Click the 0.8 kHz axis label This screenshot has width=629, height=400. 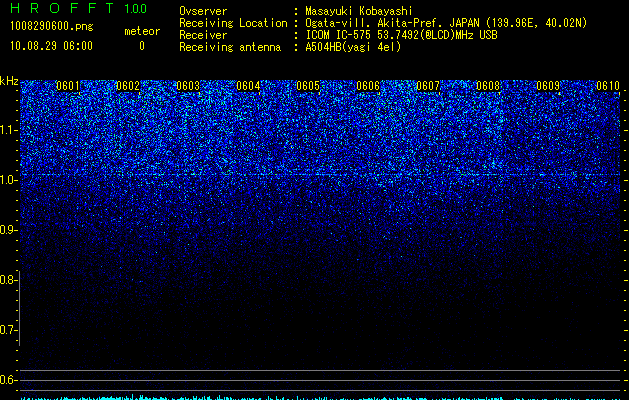[x=8, y=280]
